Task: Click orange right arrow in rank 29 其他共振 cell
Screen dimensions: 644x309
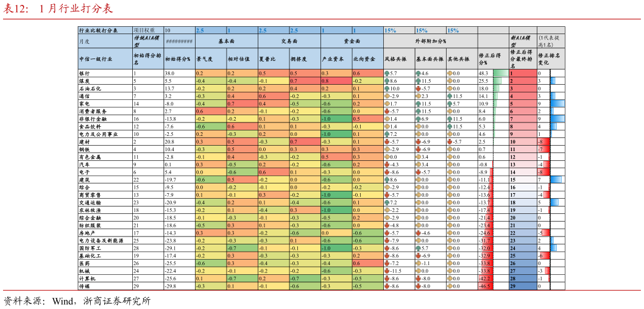Action: [450, 286]
